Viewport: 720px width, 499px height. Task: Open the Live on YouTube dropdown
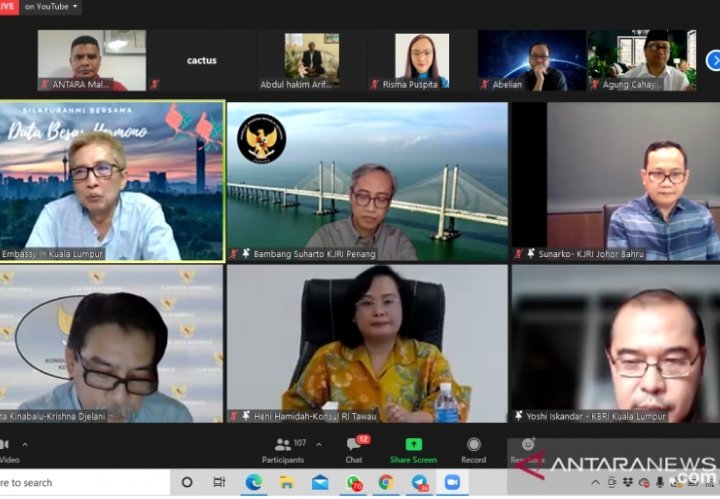(50, 7)
